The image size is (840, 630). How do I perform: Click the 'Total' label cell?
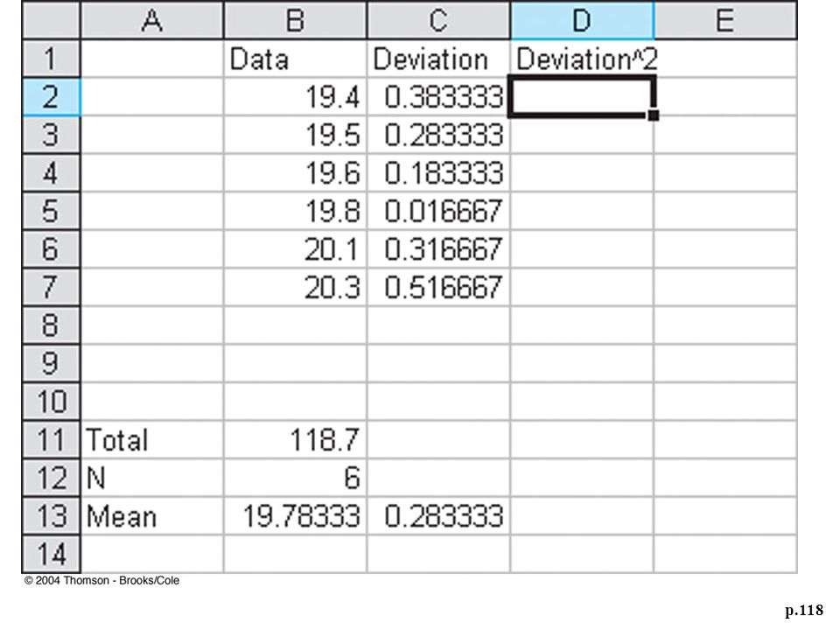152,439
